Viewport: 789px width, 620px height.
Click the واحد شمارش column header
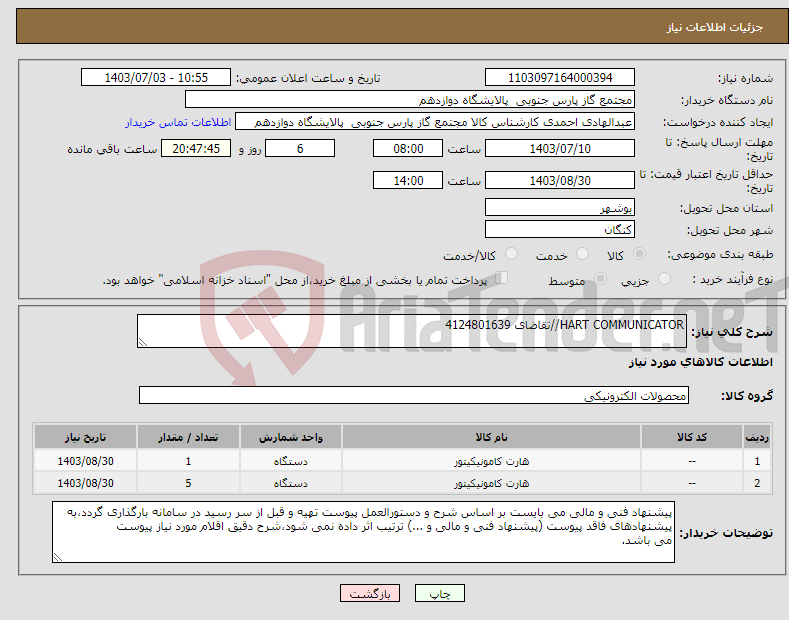(291, 437)
